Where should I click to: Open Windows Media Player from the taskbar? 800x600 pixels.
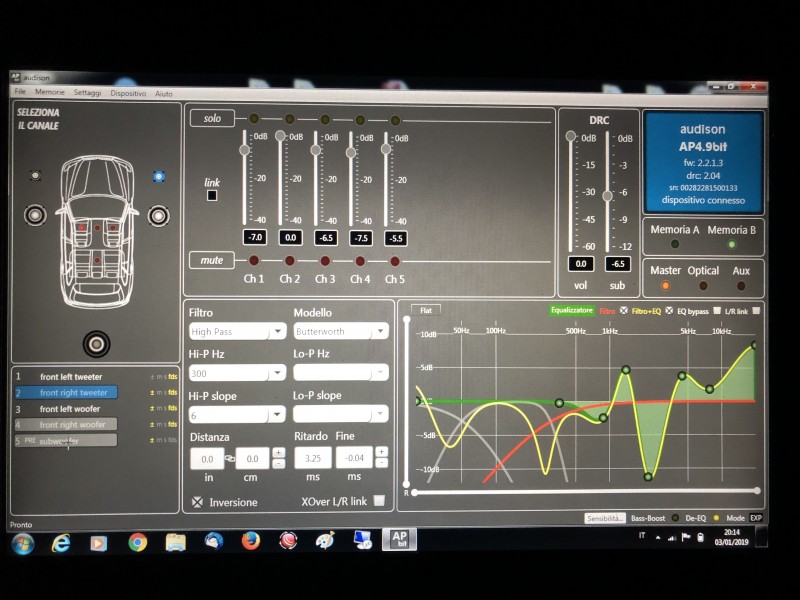point(98,543)
